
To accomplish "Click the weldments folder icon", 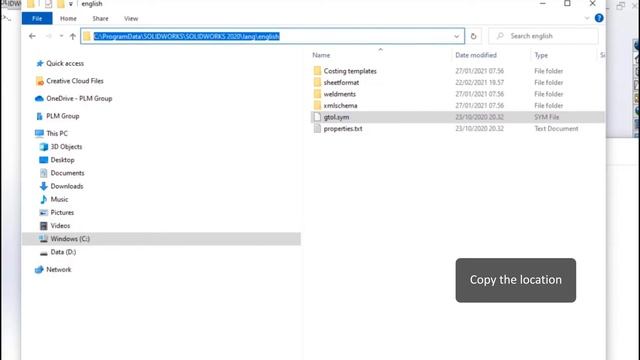I will (317, 94).
